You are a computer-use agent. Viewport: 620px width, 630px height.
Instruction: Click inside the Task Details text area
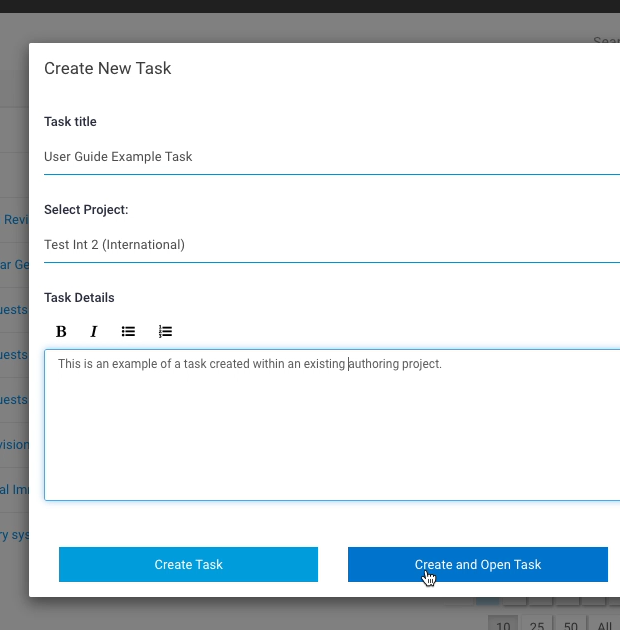332,425
